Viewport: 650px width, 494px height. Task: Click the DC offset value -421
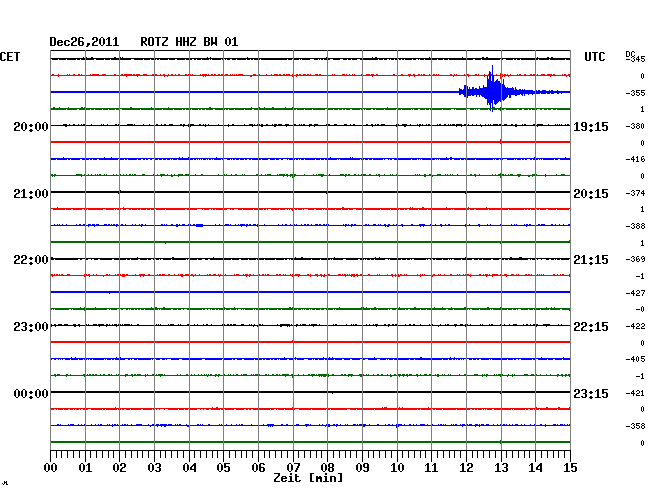pos(635,393)
